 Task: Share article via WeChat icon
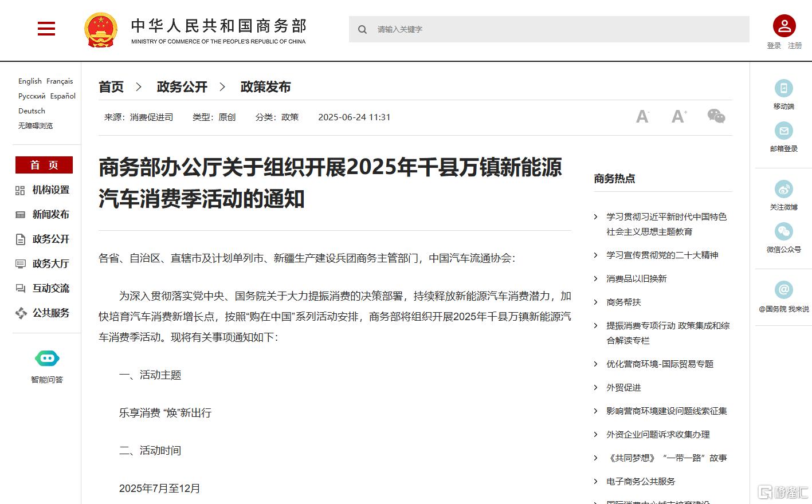[x=716, y=116]
